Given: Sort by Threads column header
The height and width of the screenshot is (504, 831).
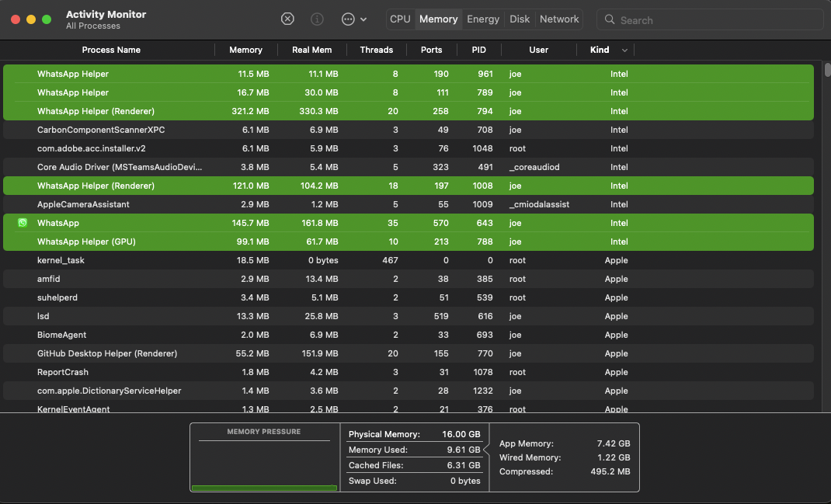Looking at the screenshot, I should (x=377, y=50).
